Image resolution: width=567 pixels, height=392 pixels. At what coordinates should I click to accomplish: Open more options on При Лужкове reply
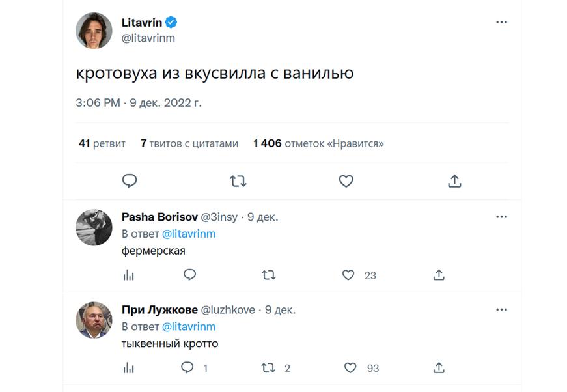click(x=501, y=310)
